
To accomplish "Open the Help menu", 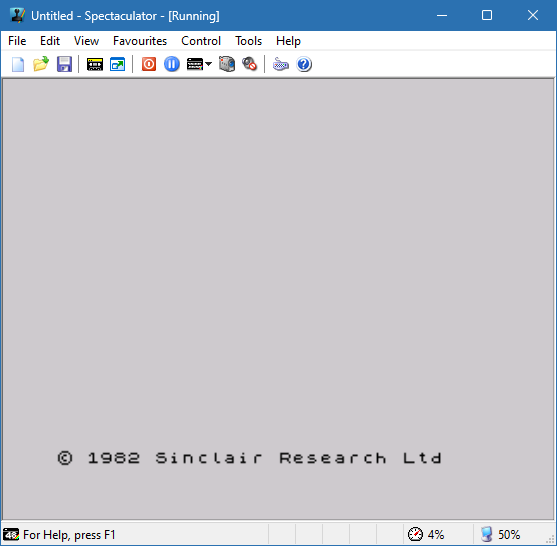I will pyautogui.click(x=288, y=41).
